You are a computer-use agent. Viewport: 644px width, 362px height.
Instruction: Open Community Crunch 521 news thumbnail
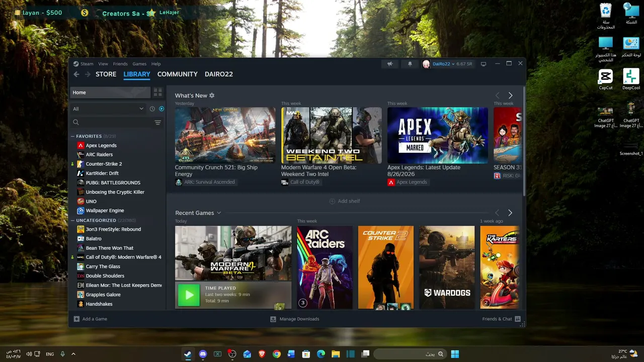225,135
